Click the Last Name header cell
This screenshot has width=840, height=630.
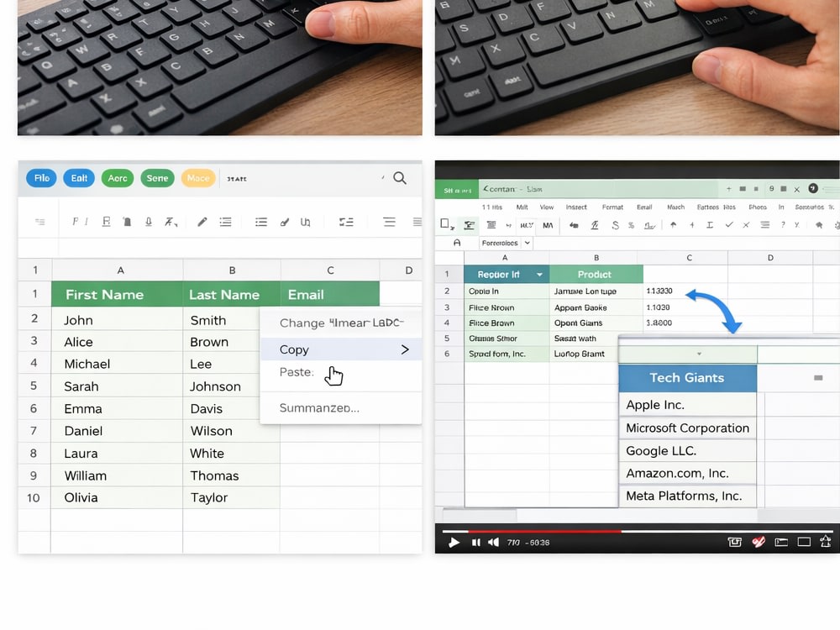coord(232,294)
